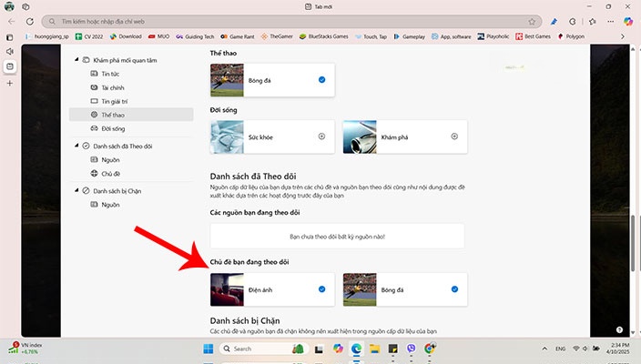Collapse the Danh sách đã Theo dõi tree
The image size is (641, 364).
[76, 146]
